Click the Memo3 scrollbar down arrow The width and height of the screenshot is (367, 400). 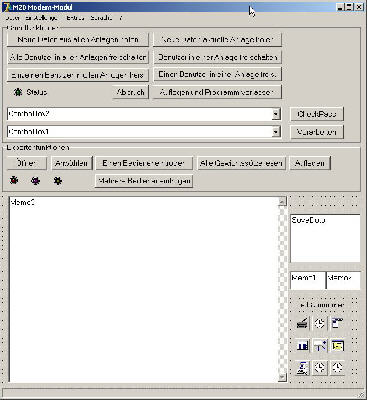[x=282, y=377]
